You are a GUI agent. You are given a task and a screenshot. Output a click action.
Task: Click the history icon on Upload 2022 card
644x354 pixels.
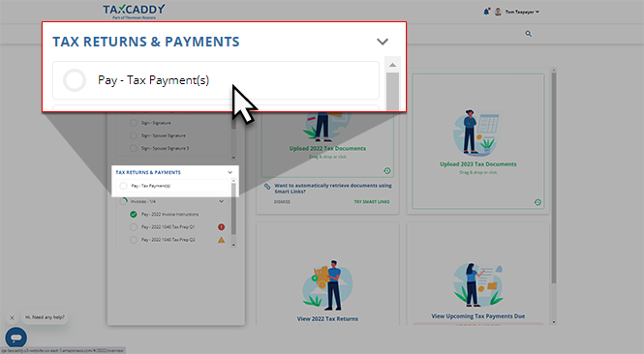[x=387, y=170]
